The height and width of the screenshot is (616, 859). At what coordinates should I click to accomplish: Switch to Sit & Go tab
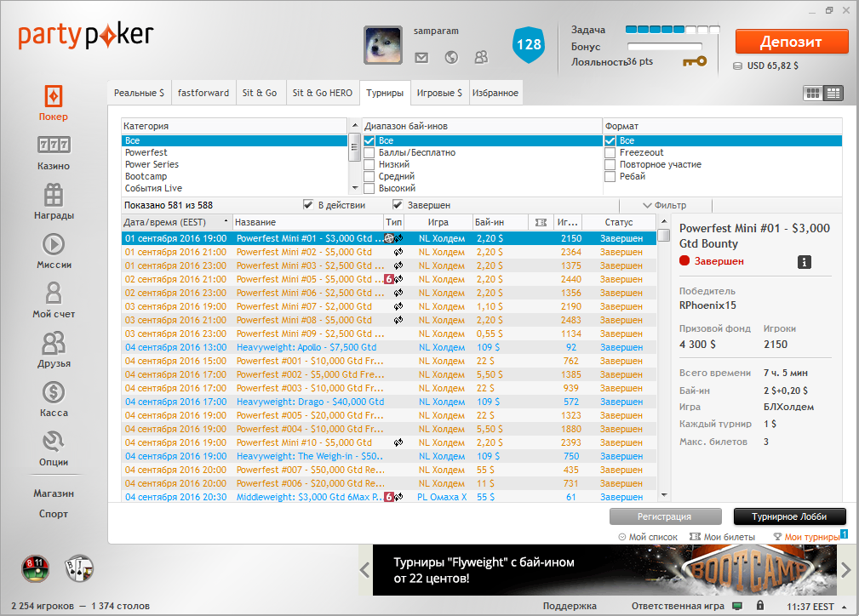pos(260,93)
